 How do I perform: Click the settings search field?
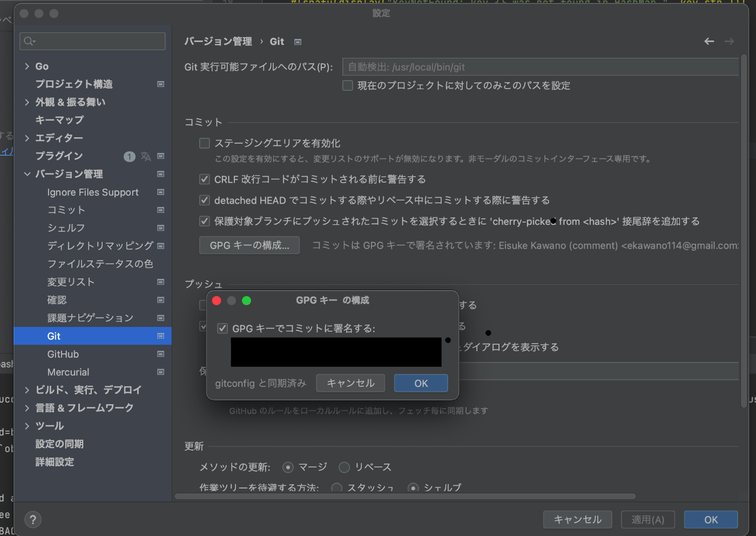tap(92, 41)
